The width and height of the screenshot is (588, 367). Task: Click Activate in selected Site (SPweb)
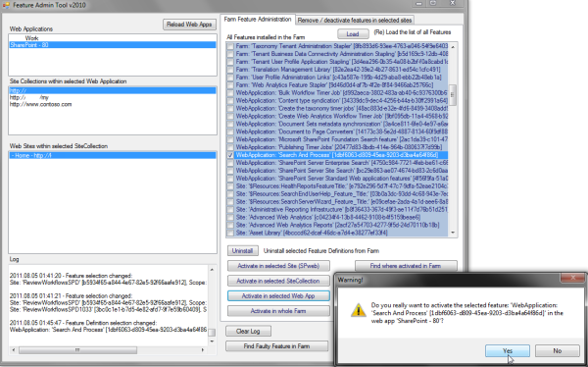[278, 266]
